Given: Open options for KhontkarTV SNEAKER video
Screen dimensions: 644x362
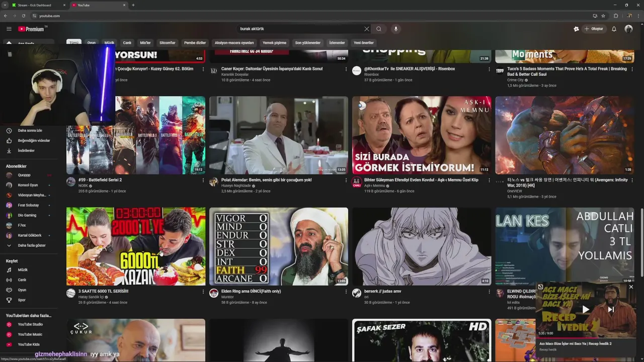Looking at the screenshot, I should 489,69.
